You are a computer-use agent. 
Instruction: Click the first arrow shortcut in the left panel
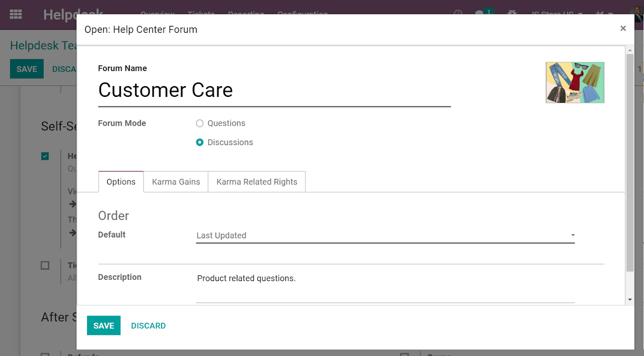73,204
